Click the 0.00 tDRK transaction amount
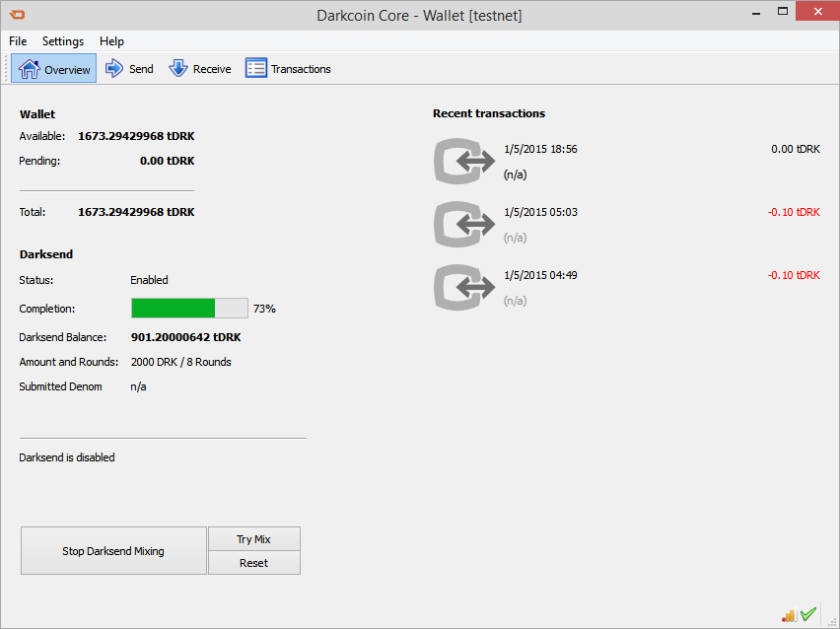Image resolution: width=840 pixels, height=629 pixels. coord(796,149)
